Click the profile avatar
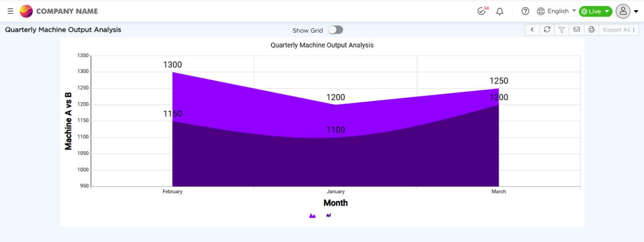Screen dimensions: 644x242 (623, 11)
